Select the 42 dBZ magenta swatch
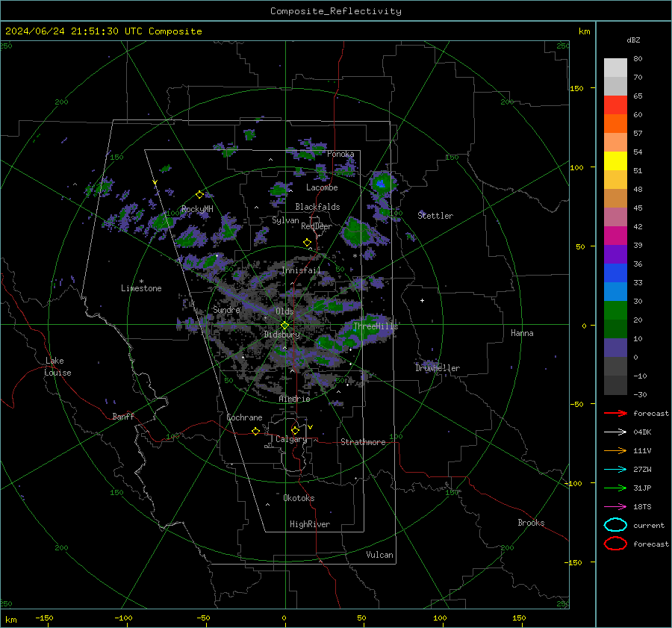 [x=615, y=235]
